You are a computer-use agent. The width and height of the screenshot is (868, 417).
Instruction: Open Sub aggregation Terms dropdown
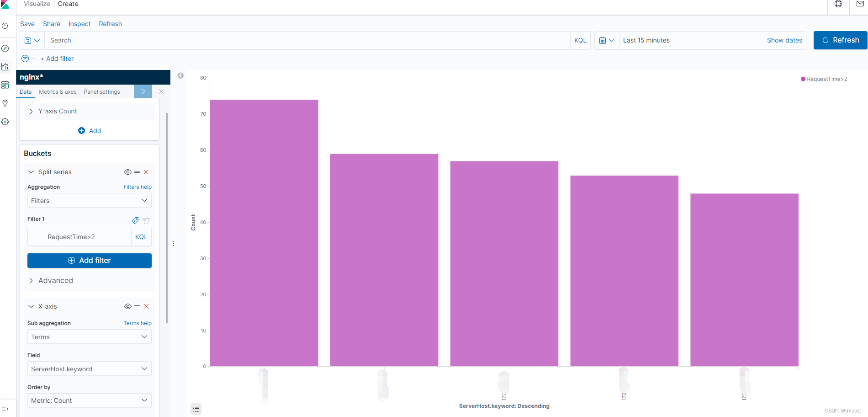pos(90,337)
